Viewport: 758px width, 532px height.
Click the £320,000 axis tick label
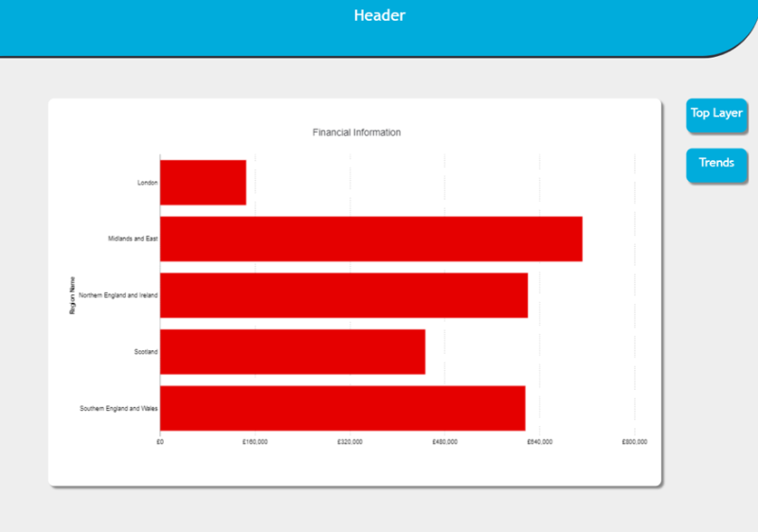tap(350, 442)
